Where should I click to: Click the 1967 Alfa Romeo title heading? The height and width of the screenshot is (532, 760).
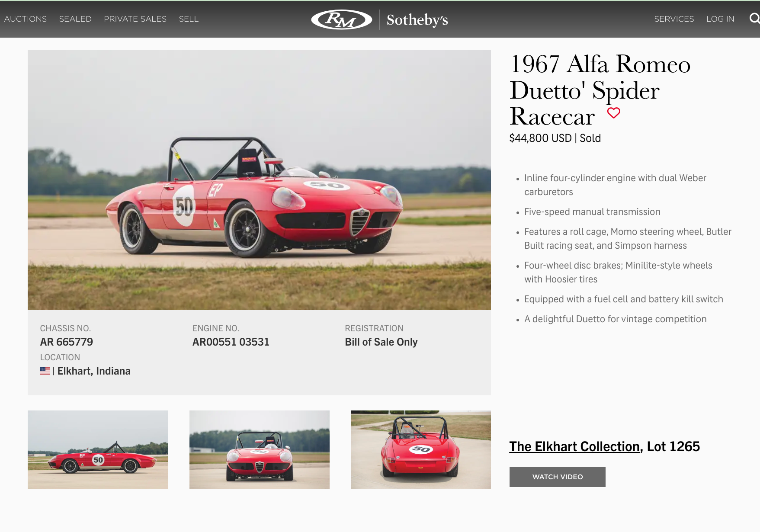coord(600,90)
